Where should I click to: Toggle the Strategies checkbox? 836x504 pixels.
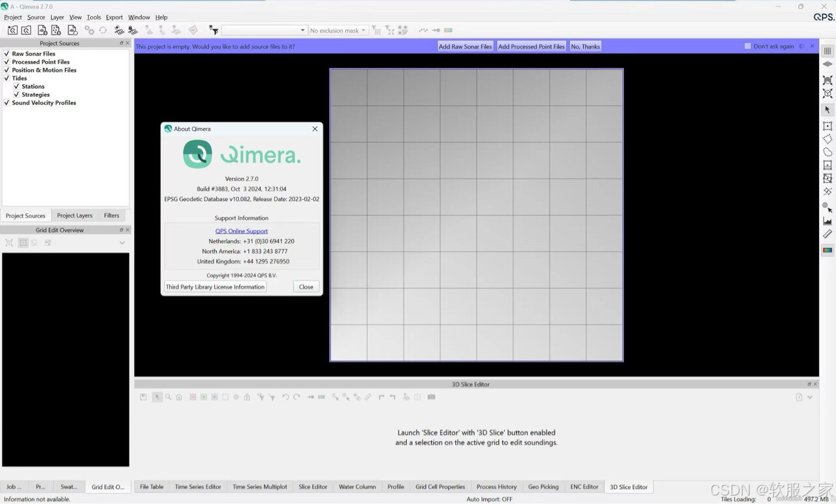pyautogui.click(x=16, y=95)
